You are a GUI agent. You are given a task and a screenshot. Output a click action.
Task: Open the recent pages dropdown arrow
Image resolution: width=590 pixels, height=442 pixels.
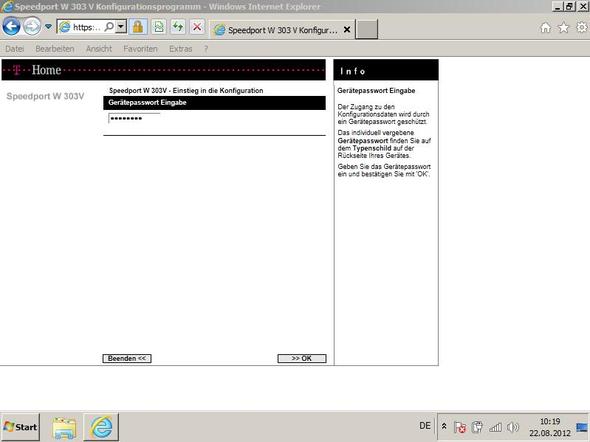48,27
